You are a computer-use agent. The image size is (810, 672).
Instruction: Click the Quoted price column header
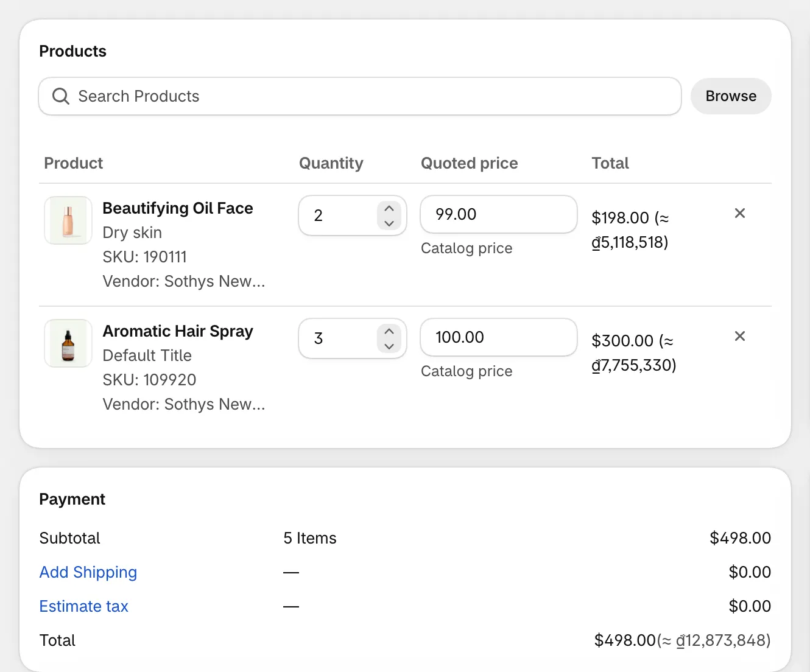pos(470,163)
